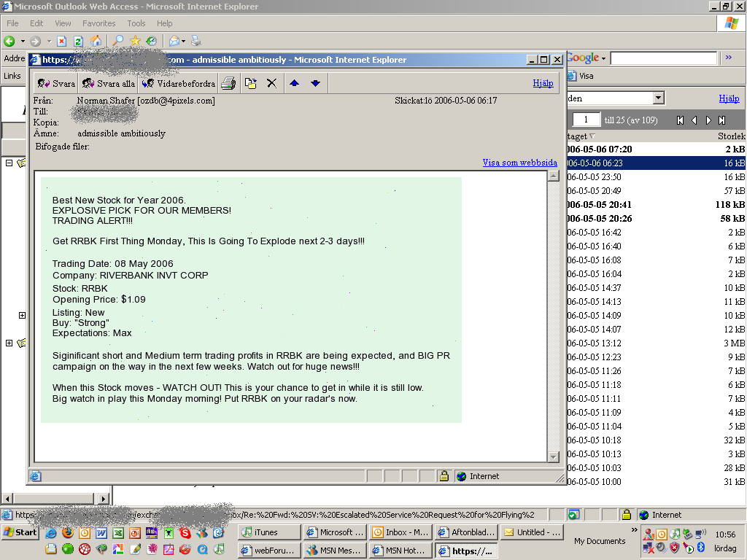Switch to MSN Messenger taskbar button
Viewport: 747px width, 560px height.
coord(335,550)
